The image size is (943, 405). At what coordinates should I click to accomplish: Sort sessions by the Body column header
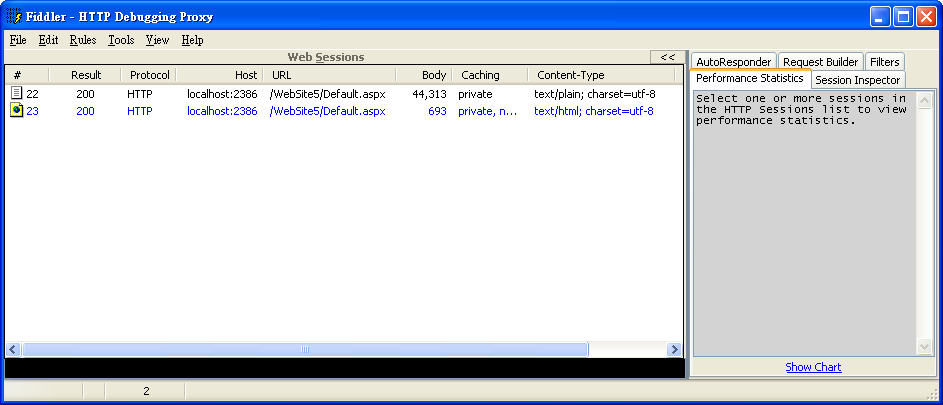click(424, 75)
